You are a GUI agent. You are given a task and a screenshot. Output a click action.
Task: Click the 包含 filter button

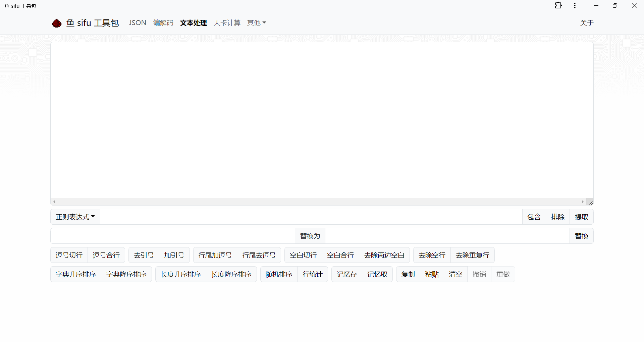point(534,217)
